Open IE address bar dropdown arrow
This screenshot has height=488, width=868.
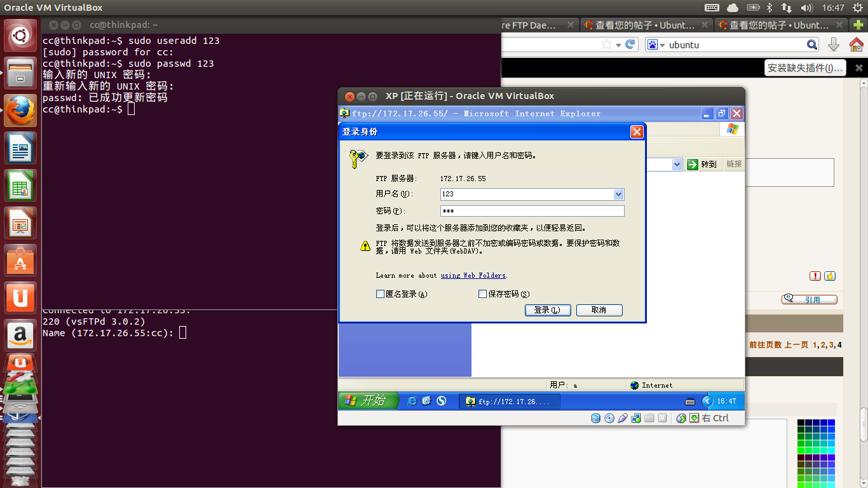pos(677,164)
